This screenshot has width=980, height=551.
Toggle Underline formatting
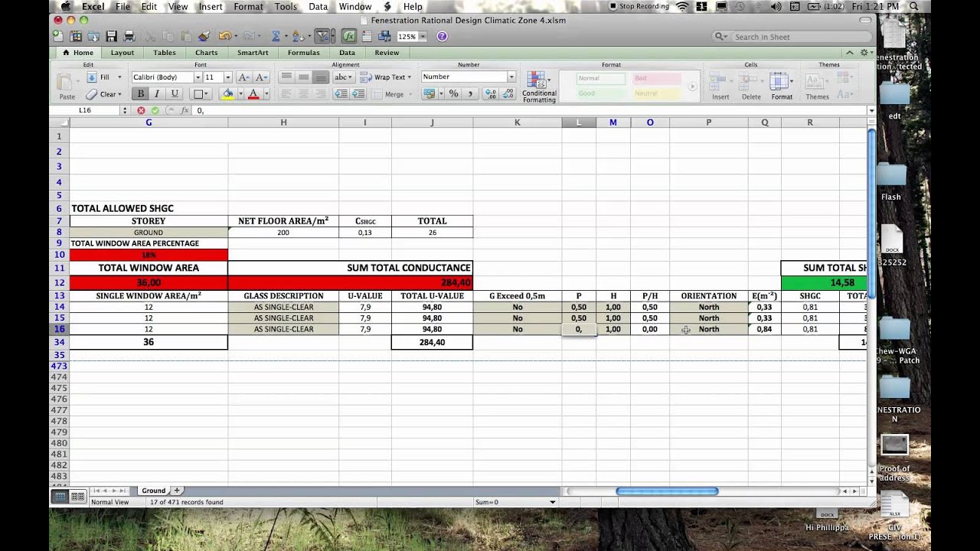(175, 94)
